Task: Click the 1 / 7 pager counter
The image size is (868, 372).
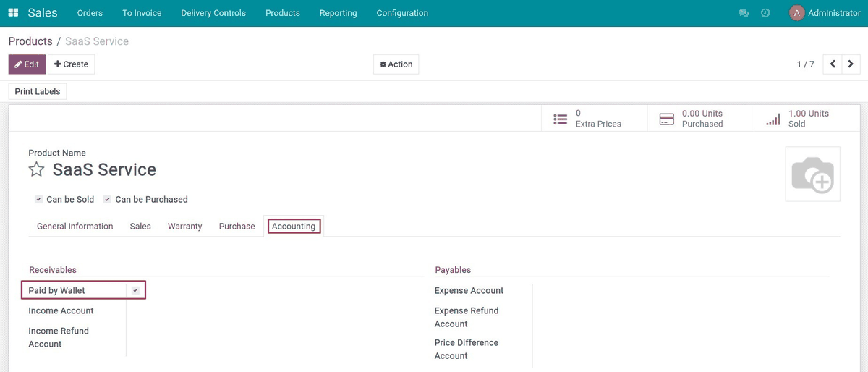Action: pos(806,64)
